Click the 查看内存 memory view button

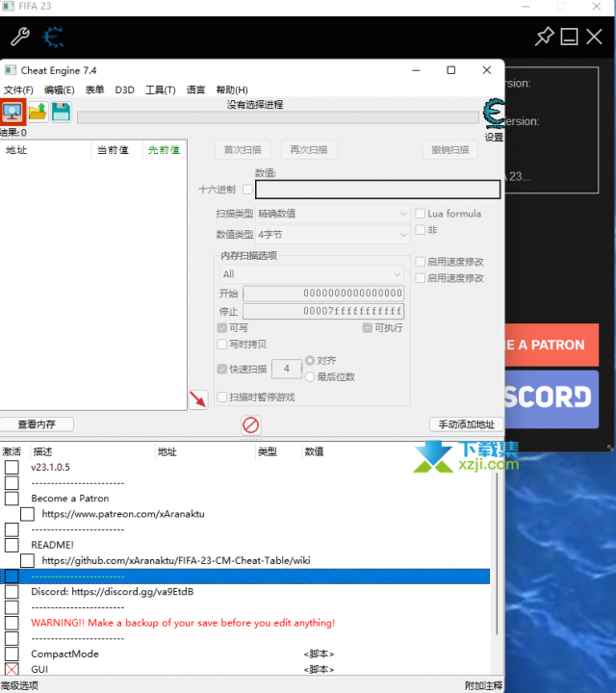tap(37, 424)
